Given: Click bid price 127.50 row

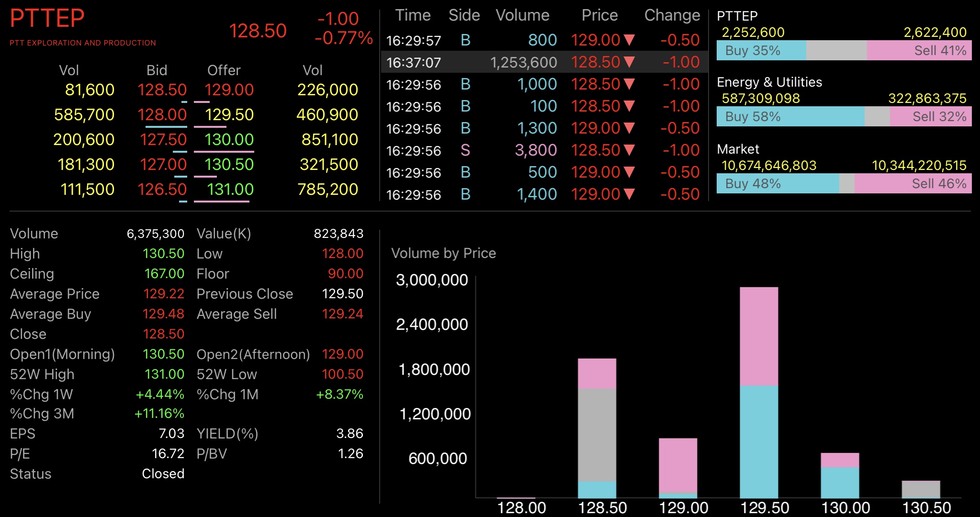Looking at the screenshot, I should pyautogui.click(x=163, y=140).
